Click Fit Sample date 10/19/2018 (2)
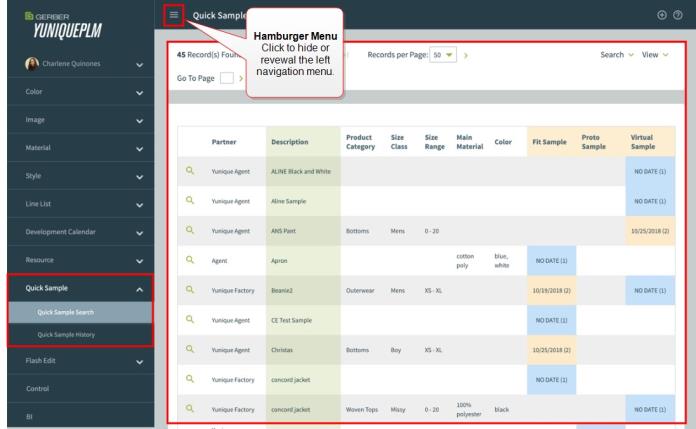The height and width of the screenshot is (429, 696). tap(547, 290)
